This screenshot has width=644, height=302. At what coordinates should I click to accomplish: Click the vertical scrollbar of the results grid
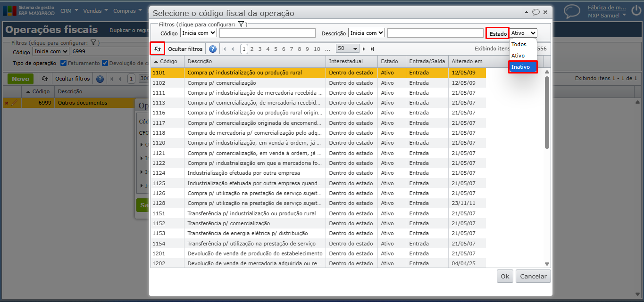tap(547, 113)
